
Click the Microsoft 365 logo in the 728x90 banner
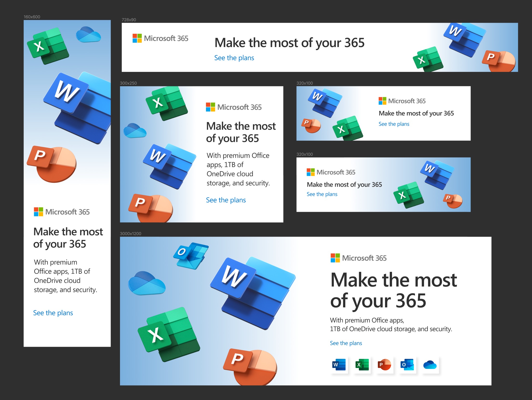click(160, 38)
